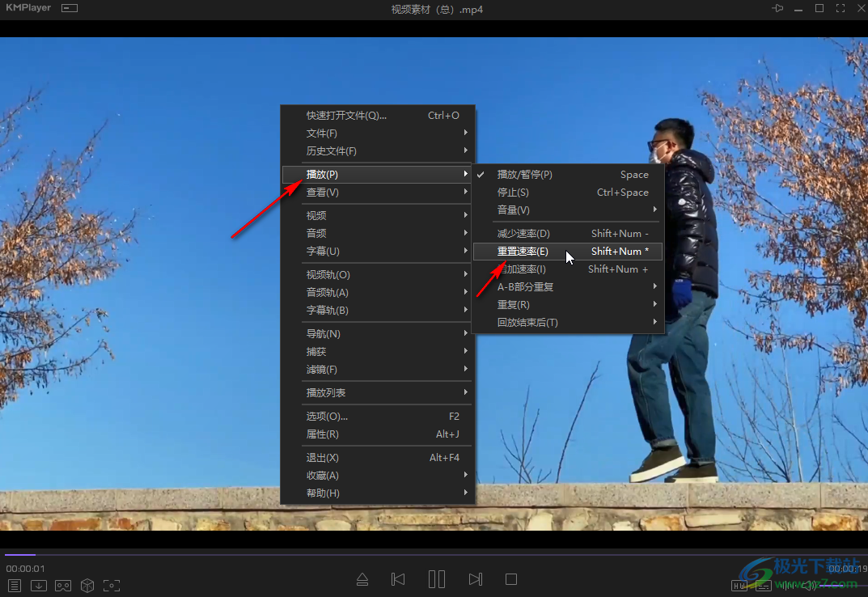868x597 pixels.
Task: Open 选项(O)... preferences
Action: [x=379, y=417]
